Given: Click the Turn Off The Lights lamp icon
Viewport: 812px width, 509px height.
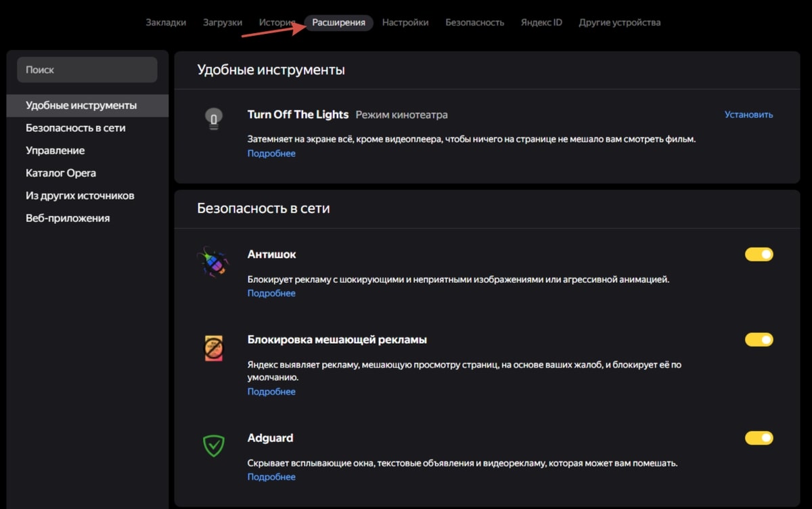Looking at the screenshot, I should pos(214,119).
